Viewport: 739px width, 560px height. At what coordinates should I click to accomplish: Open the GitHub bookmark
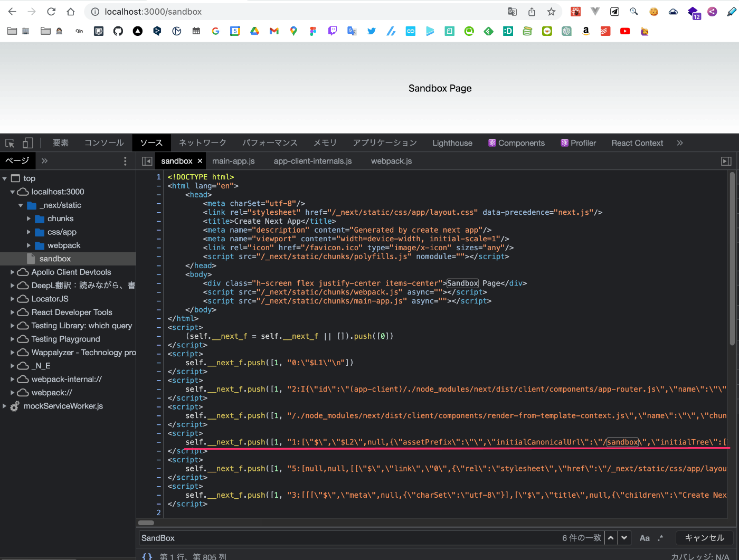point(118,31)
